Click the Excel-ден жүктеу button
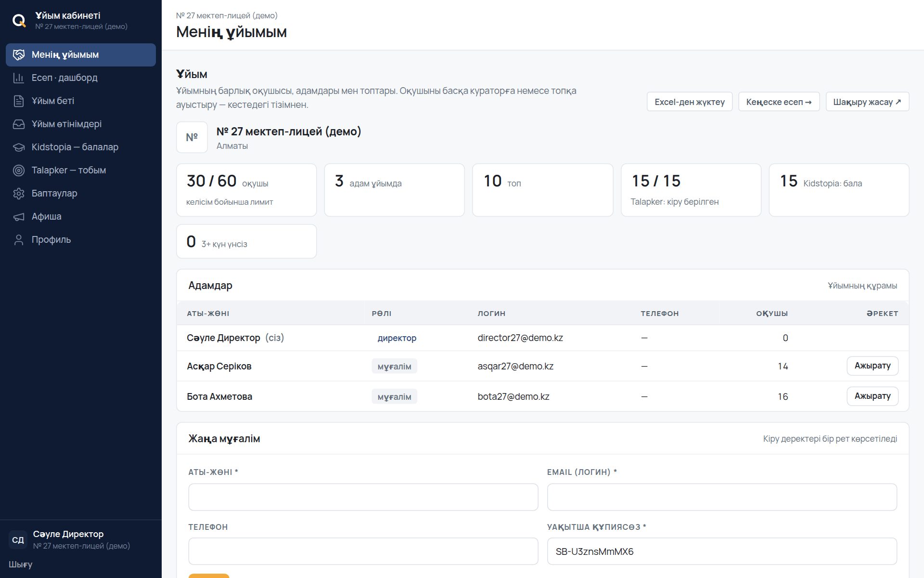The image size is (924, 578). click(689, 102)
